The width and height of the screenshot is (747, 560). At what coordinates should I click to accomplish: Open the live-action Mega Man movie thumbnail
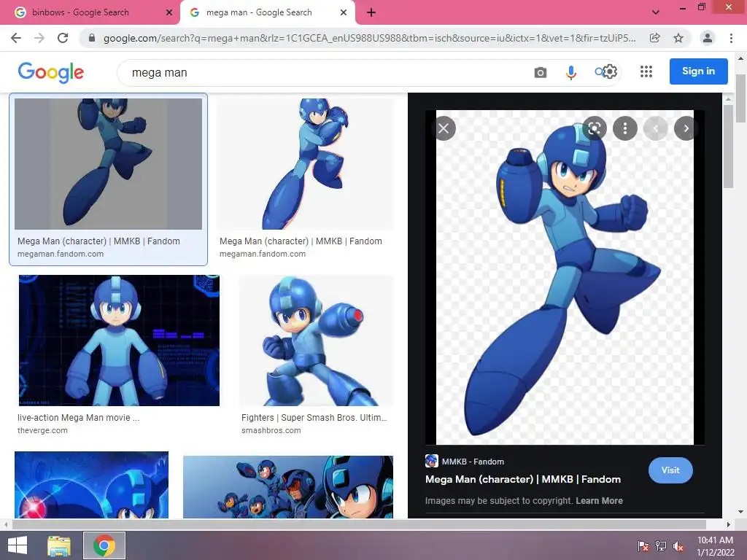tap(119, 341)
